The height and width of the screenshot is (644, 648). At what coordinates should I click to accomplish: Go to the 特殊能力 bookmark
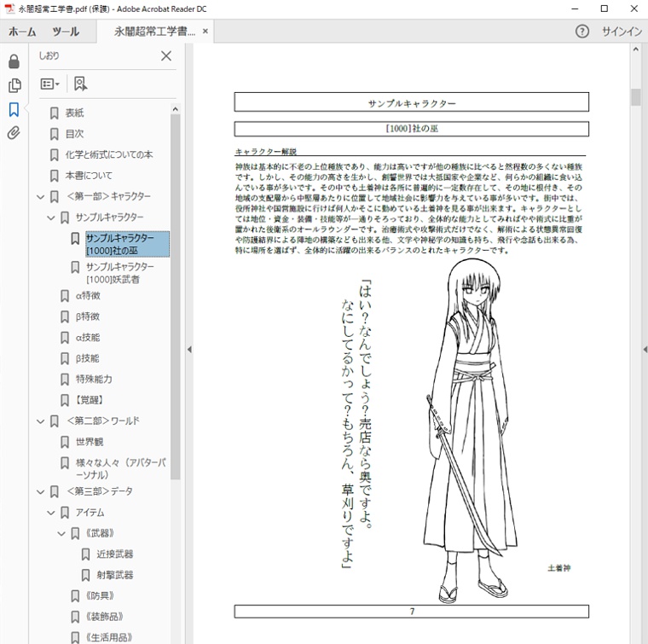click(x=94, y=379)
